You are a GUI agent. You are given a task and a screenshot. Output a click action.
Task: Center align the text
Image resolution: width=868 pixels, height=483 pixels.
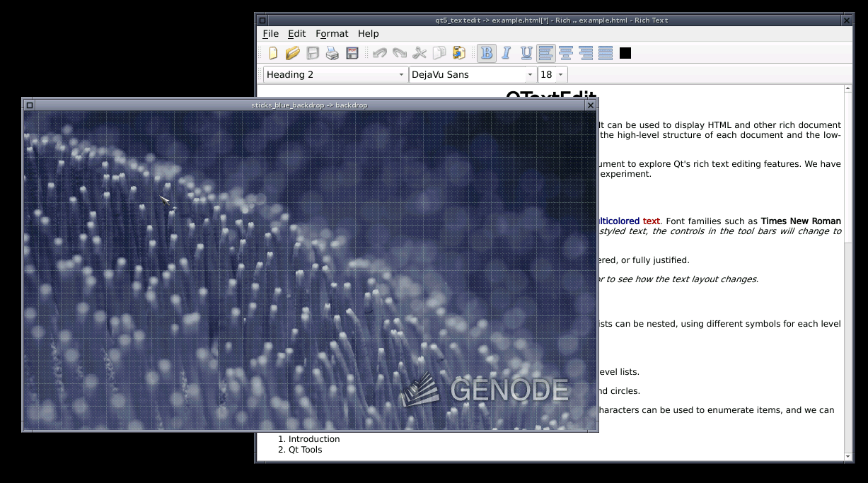[566, 53]
